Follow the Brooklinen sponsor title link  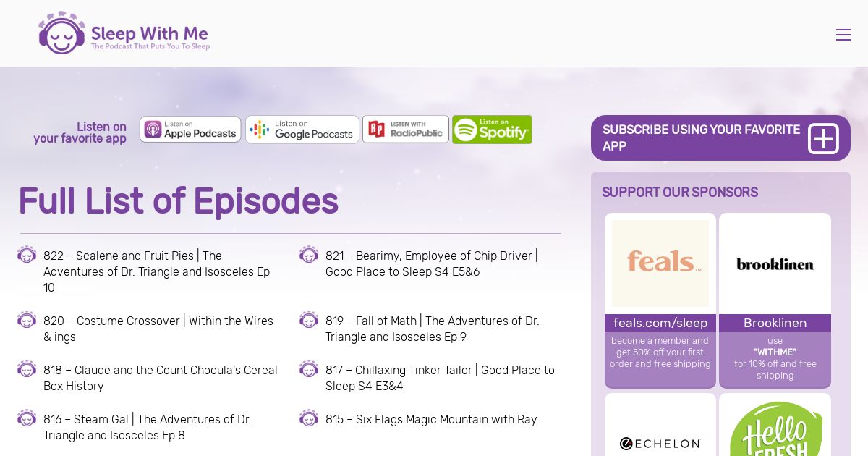point(775,323)
